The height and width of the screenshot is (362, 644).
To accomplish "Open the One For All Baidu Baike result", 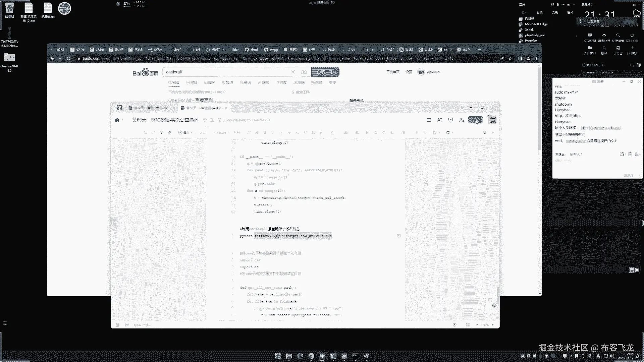I will click(x=190, y=100).
